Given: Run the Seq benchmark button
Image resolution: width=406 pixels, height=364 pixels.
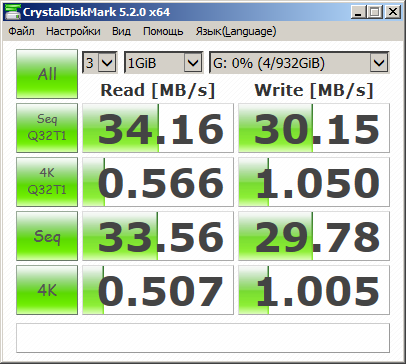Looking at the screenshot, I should click(x=47, y=236).
